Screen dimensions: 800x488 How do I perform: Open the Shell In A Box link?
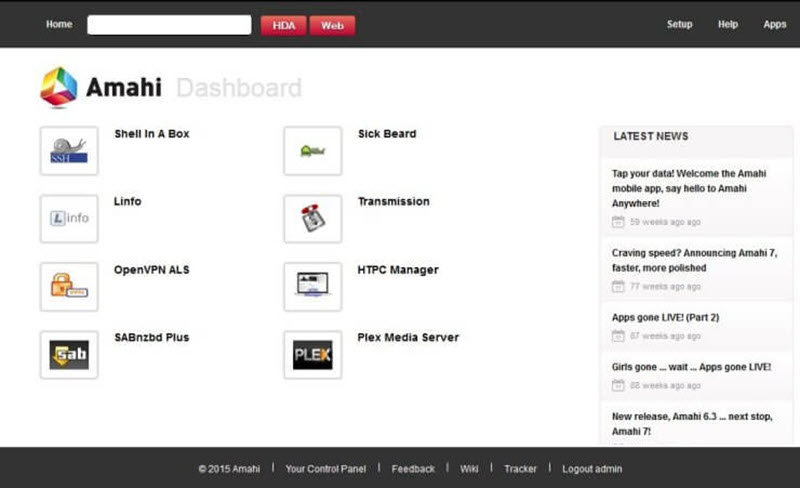152,134
